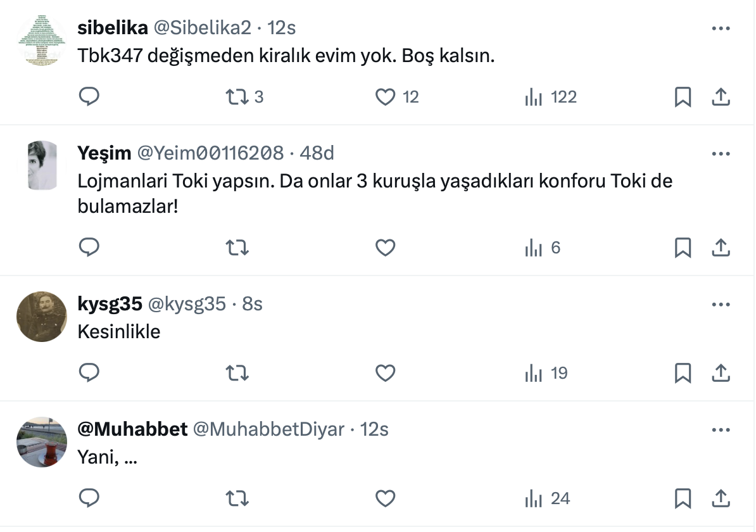Share the @Muhabbet 'Yani' tweet

point(721,498)
